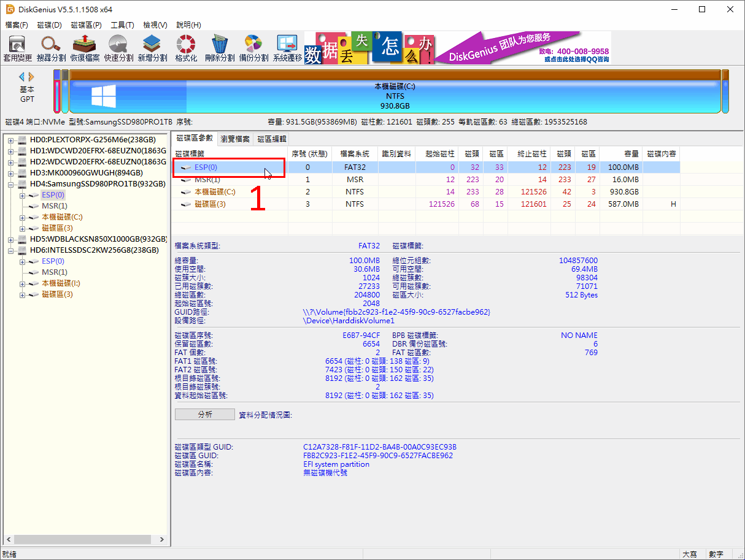The image size is (745, 560).
Task: Expand the HD2:WDCWD20EFRX disk node
Action: (11, 162)
